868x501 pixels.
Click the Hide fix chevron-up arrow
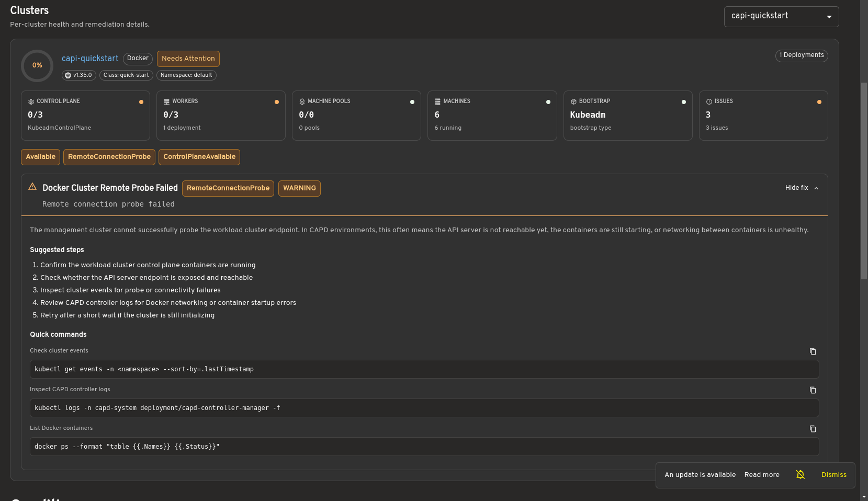[x=816, y=188]
